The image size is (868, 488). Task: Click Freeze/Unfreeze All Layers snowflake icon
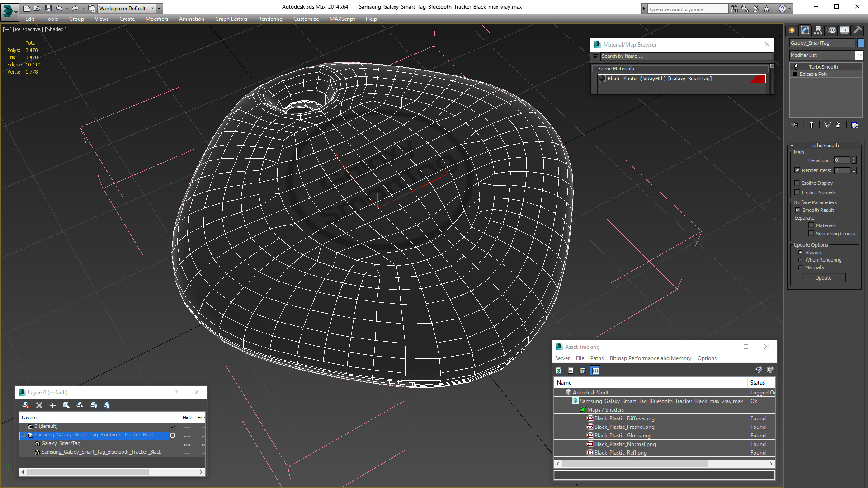(x=107, y=405)
